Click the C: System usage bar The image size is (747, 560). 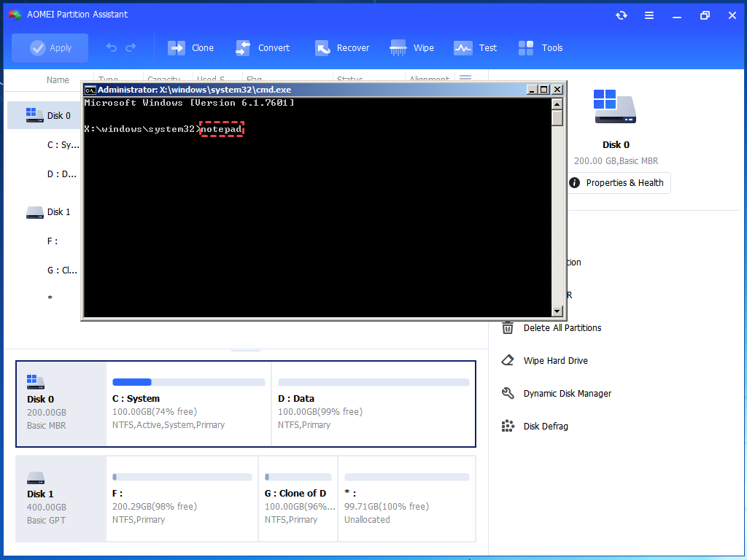[x=189, y=382]
